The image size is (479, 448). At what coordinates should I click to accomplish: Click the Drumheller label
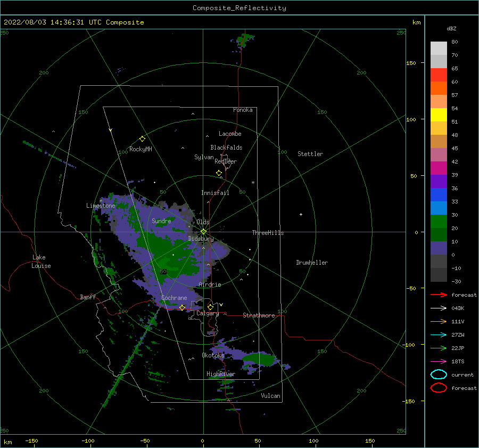click(x=312, y=263)
